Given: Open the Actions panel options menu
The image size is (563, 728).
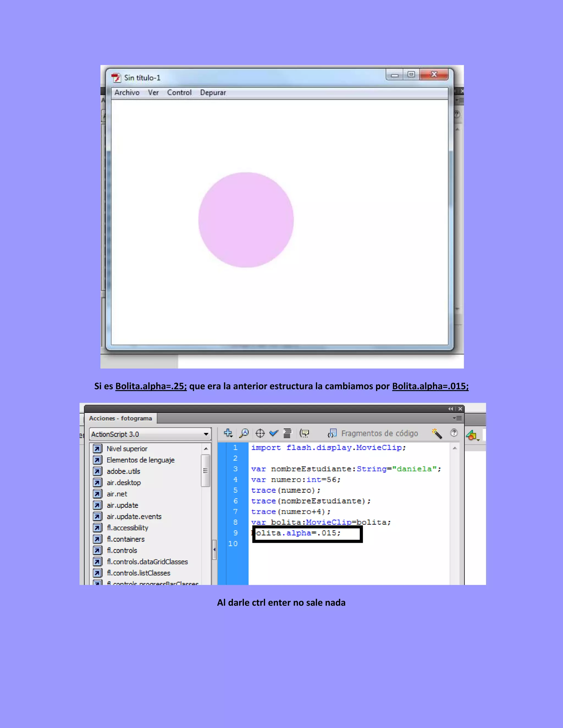Looking at the screenshot, I should click(457, 418).
